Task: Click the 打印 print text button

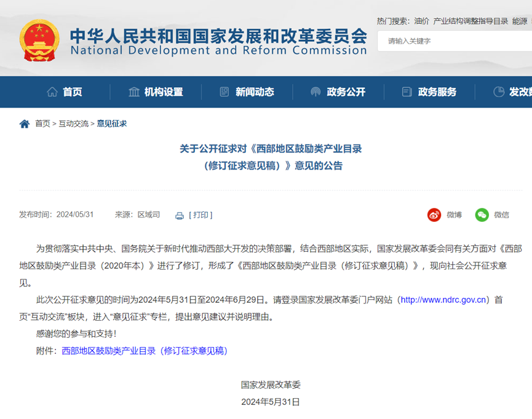Action: [x=200, y=215]
